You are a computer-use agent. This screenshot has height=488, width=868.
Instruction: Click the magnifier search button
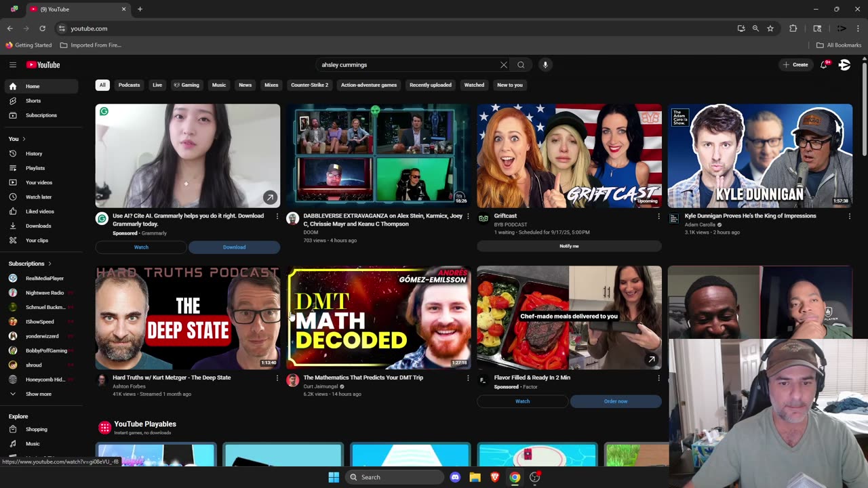point(521,65)
